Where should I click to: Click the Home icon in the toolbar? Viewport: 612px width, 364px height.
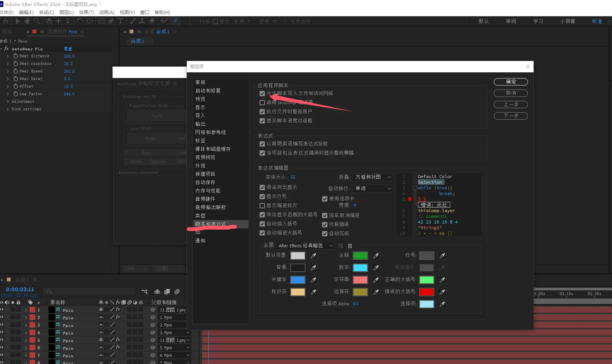(6, 21)
